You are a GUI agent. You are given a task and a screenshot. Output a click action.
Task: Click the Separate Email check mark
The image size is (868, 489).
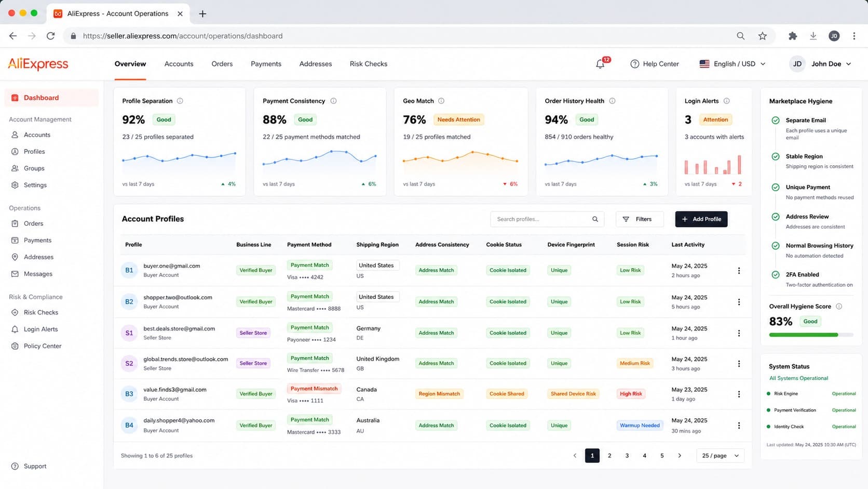point(776,121)
